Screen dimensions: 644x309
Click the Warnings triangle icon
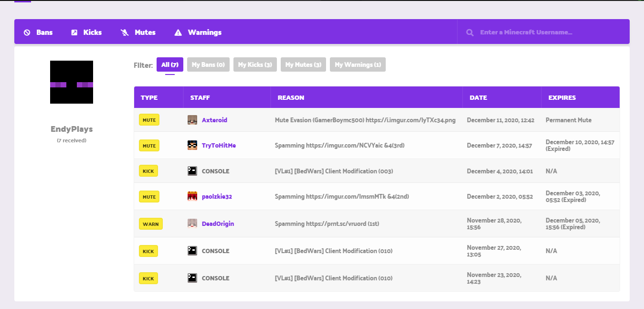click(x=178, y=32)
